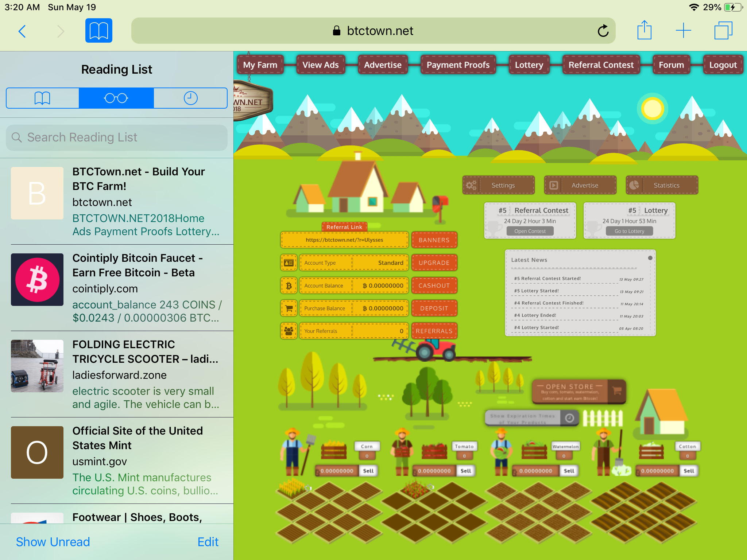The height and width of the screenshot is (560, 747).
Task: Open the Forum menu item
Action: click(x=671, y=65)
